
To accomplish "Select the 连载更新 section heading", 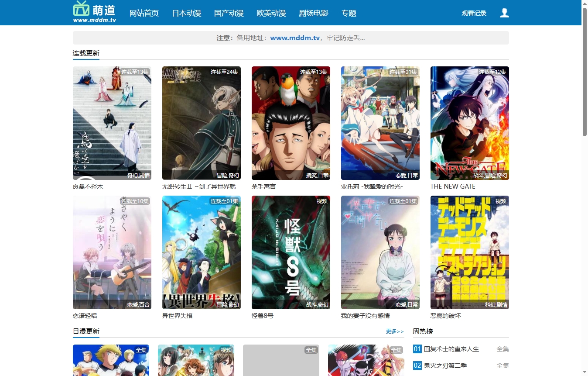I will (x=86, y=53).
